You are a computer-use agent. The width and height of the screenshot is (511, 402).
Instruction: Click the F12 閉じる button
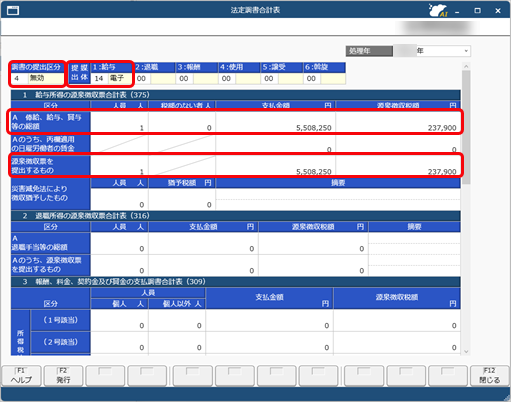(x=490, y=376)
